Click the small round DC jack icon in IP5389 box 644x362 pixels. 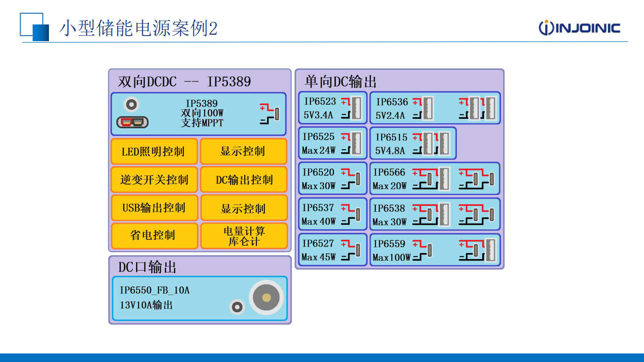click(x=131, y=104)
